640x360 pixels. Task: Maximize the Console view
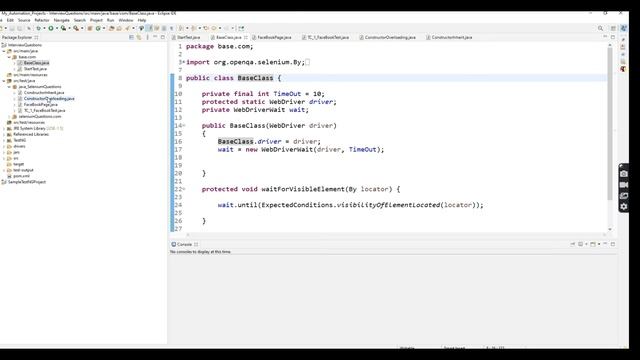613,244
